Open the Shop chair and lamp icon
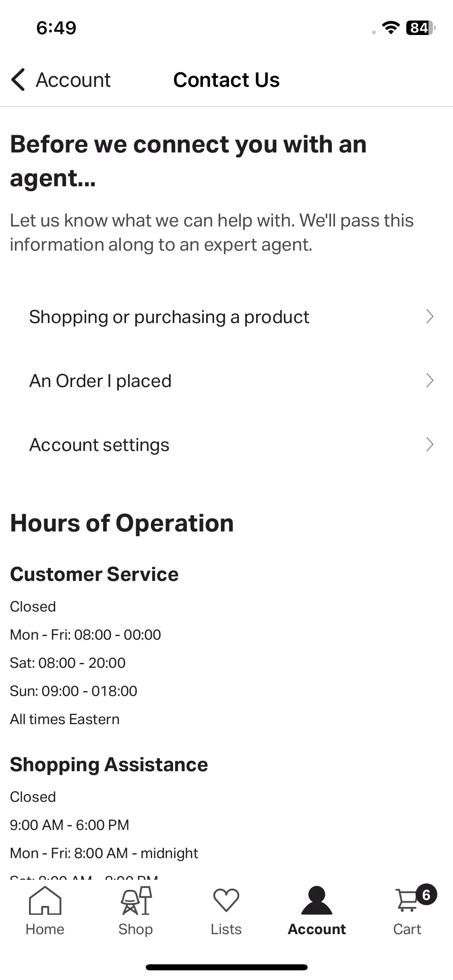Screen dimensions: 453x980 coord(136,901)
